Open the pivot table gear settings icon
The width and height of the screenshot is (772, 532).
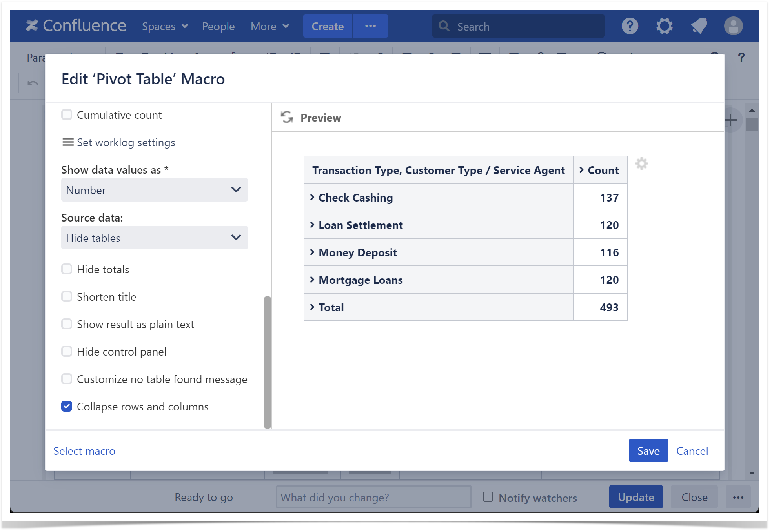point(641,163)
